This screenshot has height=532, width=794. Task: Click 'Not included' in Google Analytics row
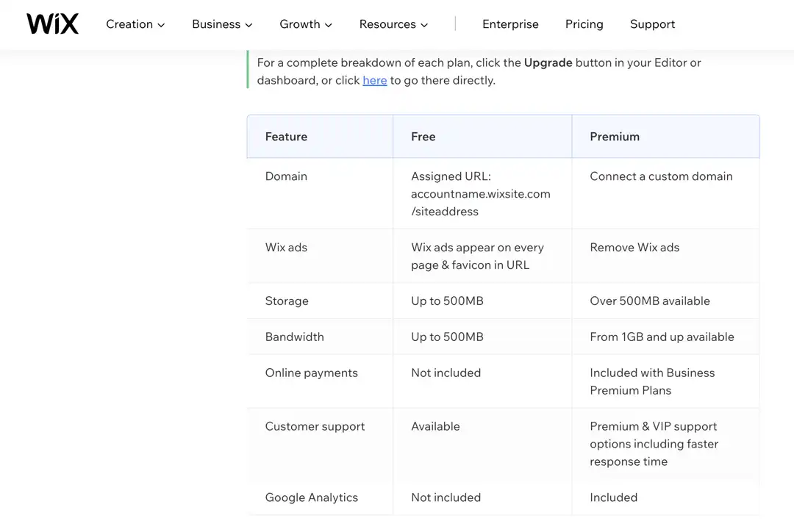(x=482, y=497)
